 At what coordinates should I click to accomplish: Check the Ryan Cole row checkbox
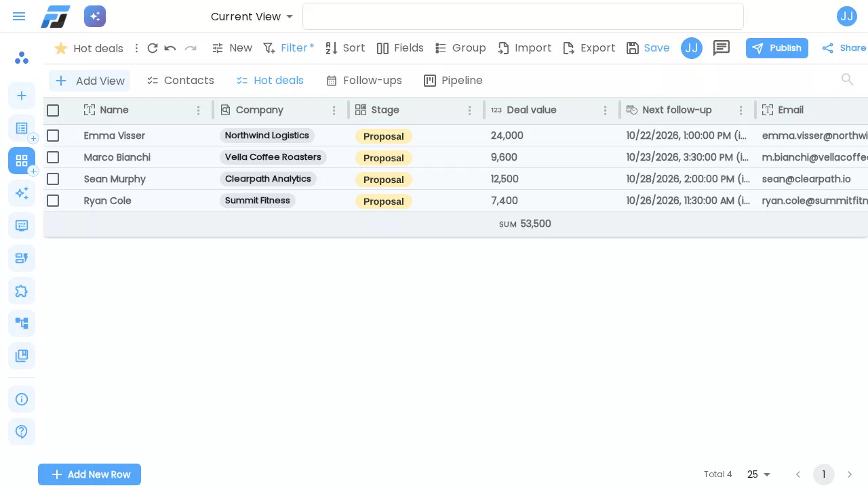click(x=53, y=201)
